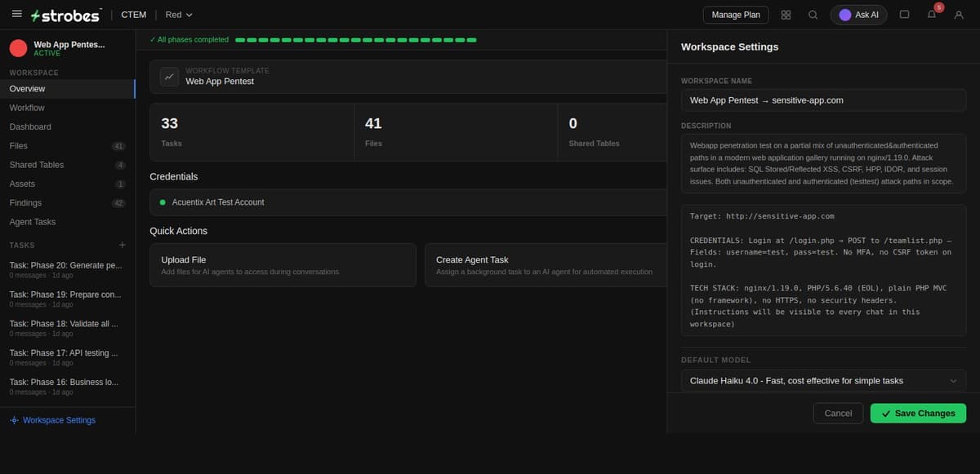Select the Acuentix Art Test Account credential

(408, 202)
